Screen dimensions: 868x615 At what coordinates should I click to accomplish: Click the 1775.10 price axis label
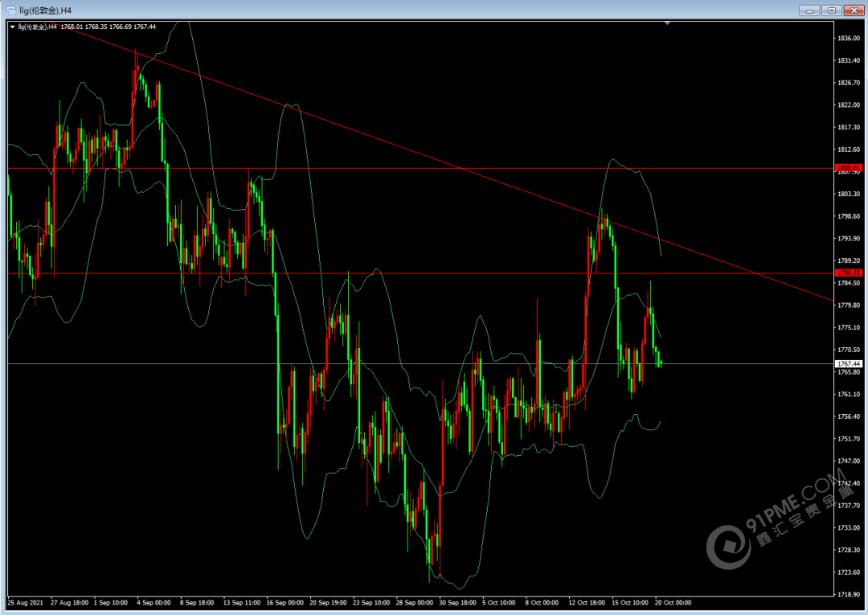tap(850, 327)
